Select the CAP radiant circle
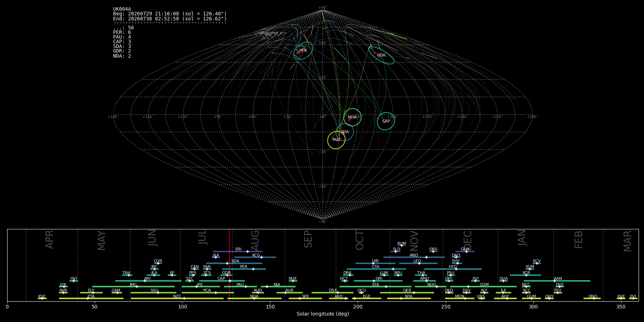The width and height of the screenshot is (644, 322). pyautogui.click(x=386, y=121)
